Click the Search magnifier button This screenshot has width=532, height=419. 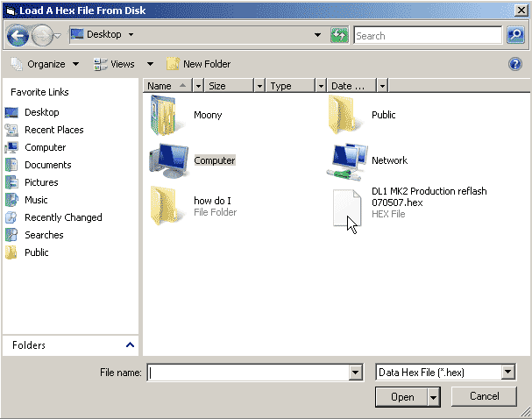515,36
